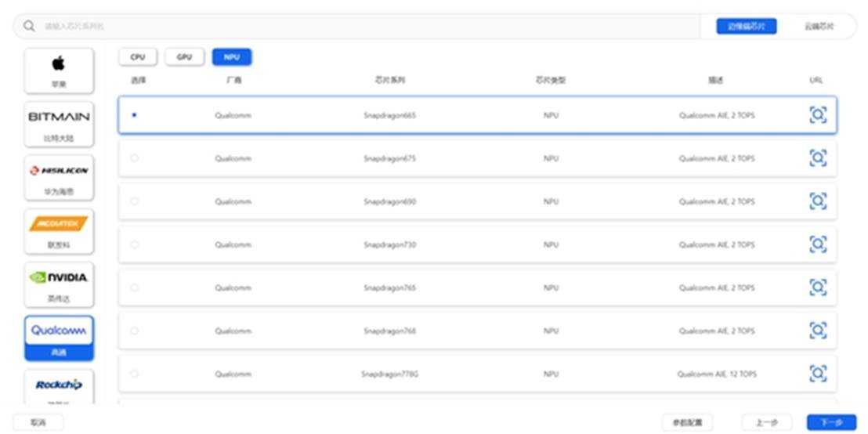Select the NVIDIA vendor card
This screenshot has width=868, height=434.
59,285
